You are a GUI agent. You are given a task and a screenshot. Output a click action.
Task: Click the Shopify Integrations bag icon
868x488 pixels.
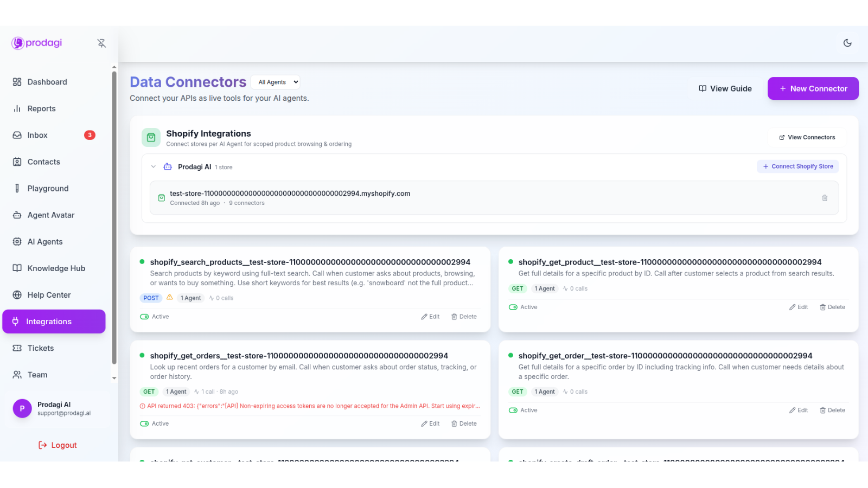pyautogui.click(x=151, y=138)
